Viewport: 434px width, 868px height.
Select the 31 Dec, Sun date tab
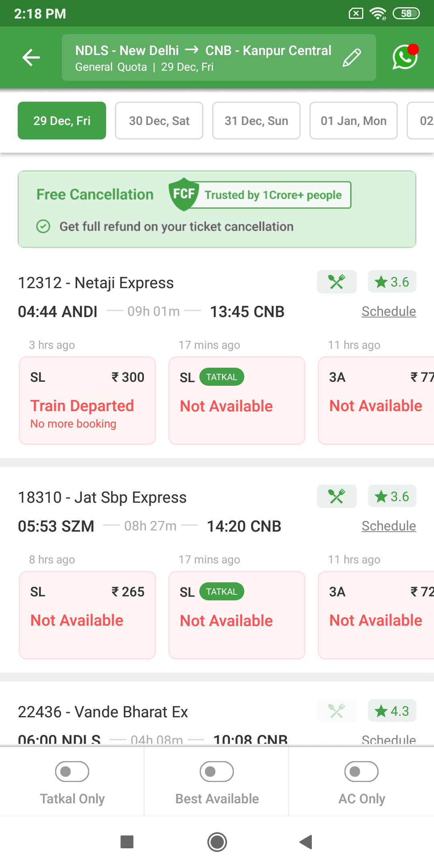coord(256,121)
